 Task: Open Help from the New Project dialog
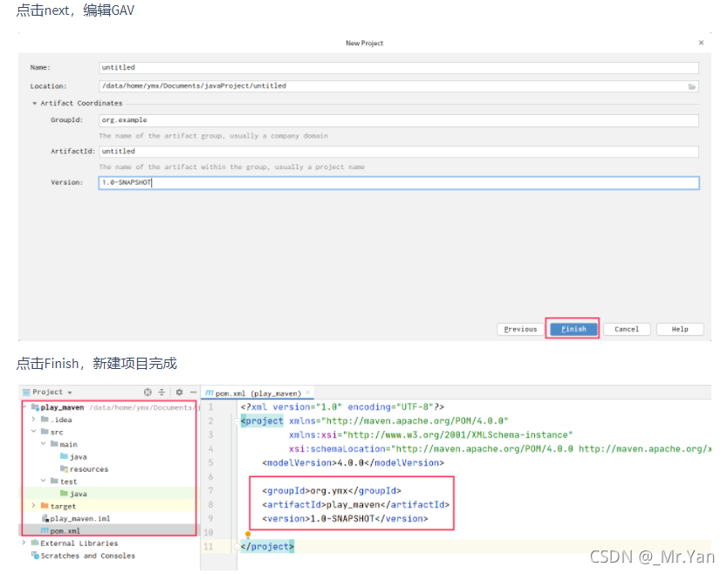coord(680,329)
